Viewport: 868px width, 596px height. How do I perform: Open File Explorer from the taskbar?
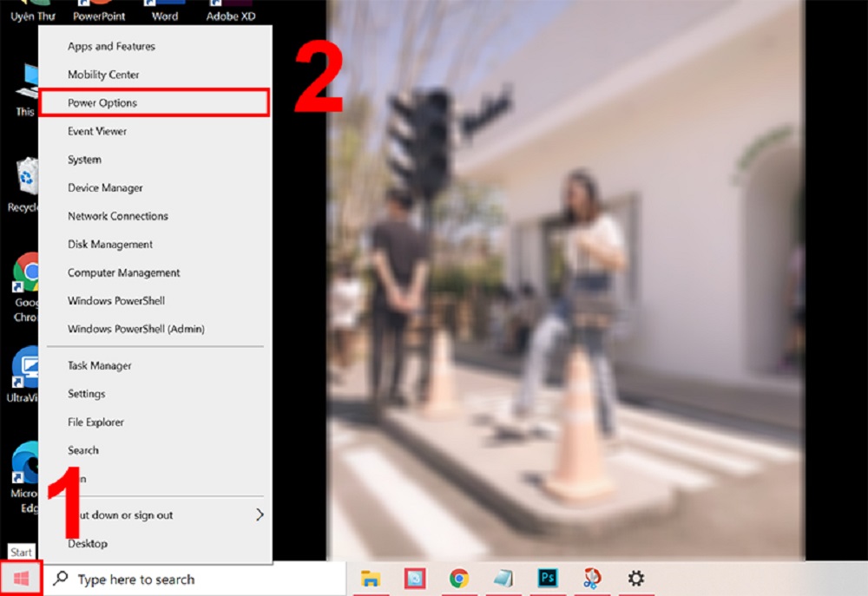(371, 579)
